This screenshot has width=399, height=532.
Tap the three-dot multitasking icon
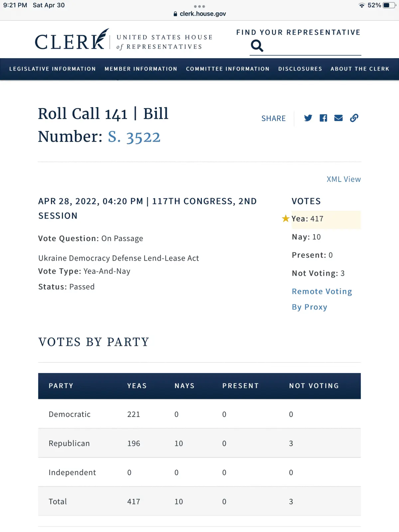click(199, 6)
